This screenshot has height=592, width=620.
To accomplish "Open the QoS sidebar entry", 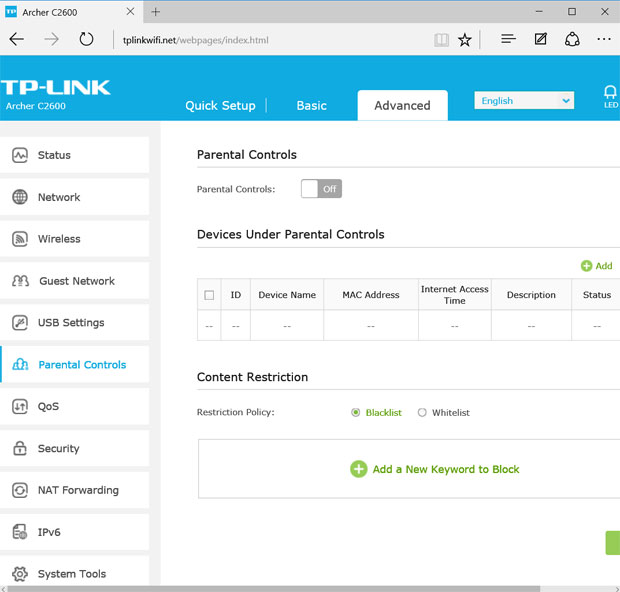I will tap(74, 407).
